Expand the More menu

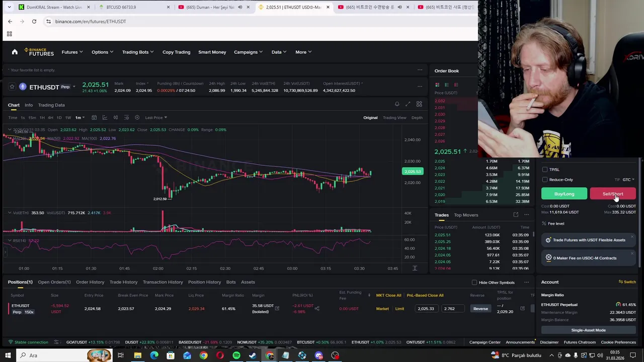click(x=303, y=52)
